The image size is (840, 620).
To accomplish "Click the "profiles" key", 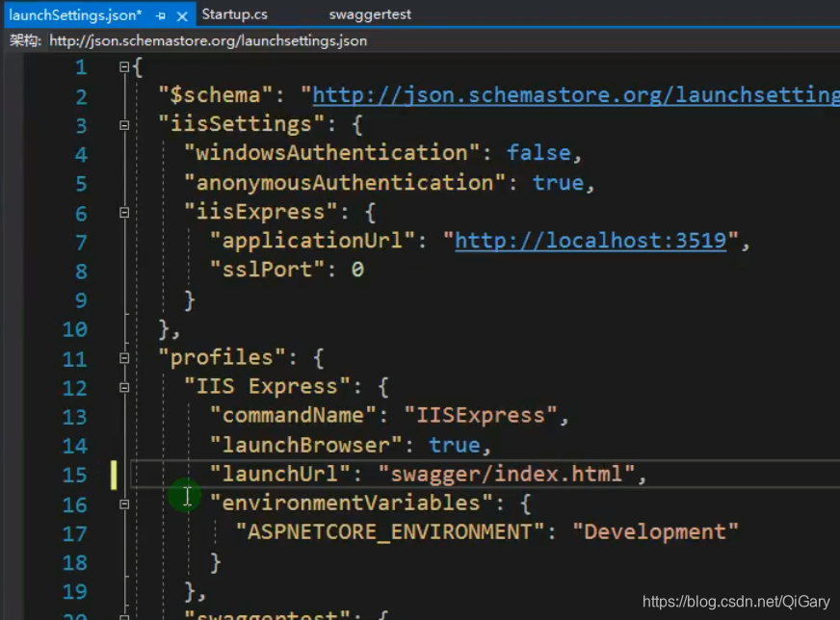I will click(x=222, y=357).
